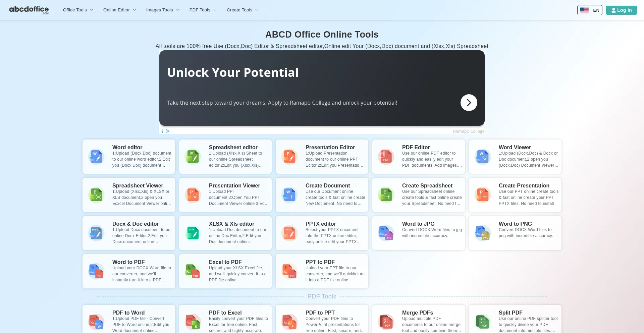644x333 pixels.
Task: Open the Word to PNG icon
Action: (x=483, y=233)
